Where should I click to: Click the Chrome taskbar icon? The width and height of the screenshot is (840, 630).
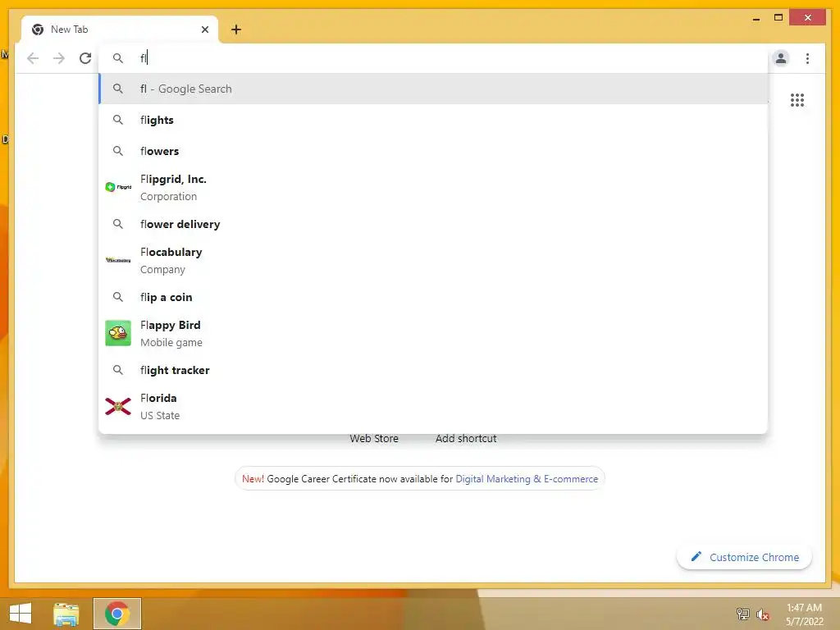click(x=117, y=614)
